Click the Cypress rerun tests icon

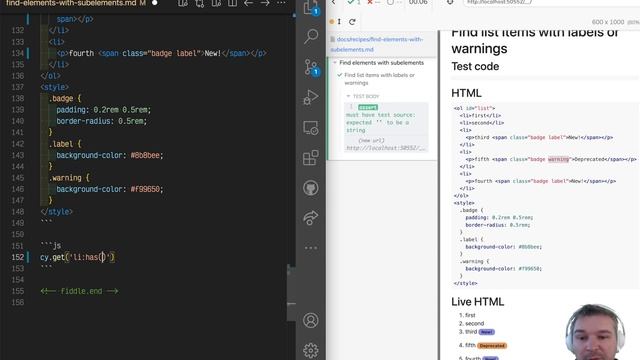(352, 22)
